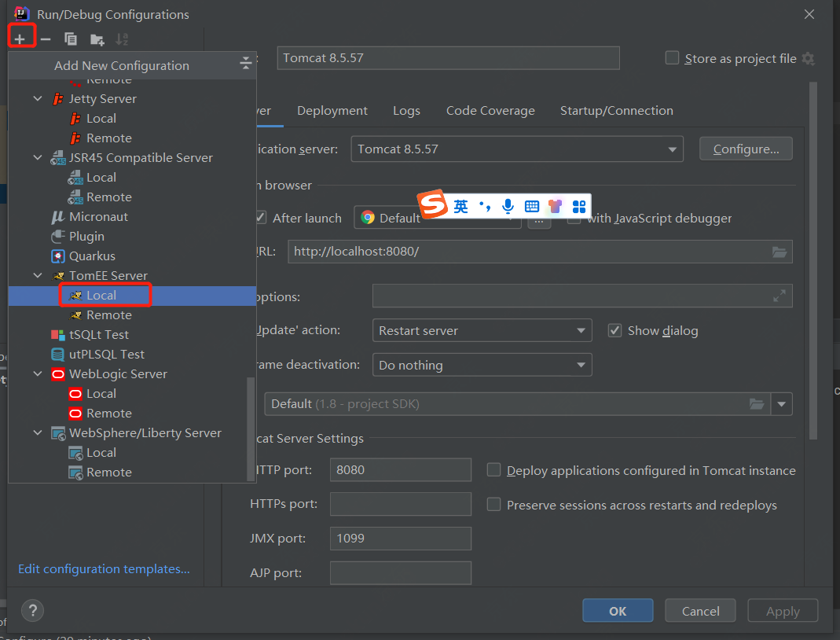The height and width of the screenshot is (640, 840).
Task: Select Remote under Jetty Server
Action: click(x=108, y=138)
